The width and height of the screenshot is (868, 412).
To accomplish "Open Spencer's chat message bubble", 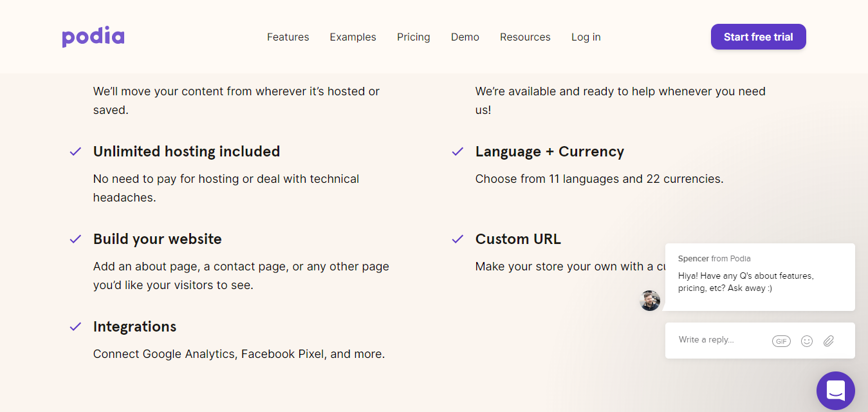I will [x=759, y=277].
